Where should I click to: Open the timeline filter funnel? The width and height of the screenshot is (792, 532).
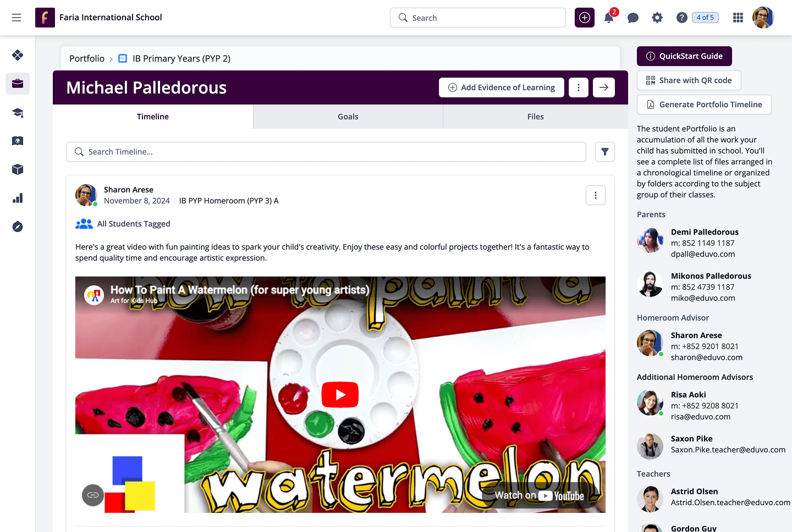pos(605,152)
